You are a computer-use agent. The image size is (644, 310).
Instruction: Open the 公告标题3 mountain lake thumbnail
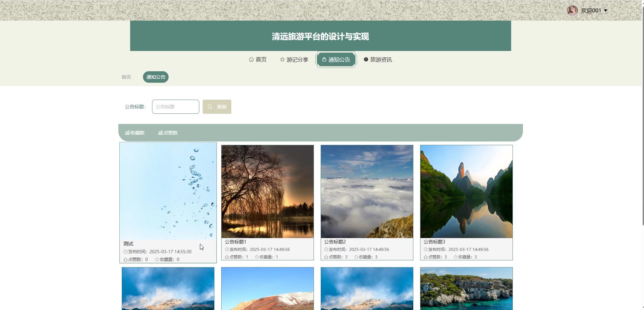[x=466, y=191]
